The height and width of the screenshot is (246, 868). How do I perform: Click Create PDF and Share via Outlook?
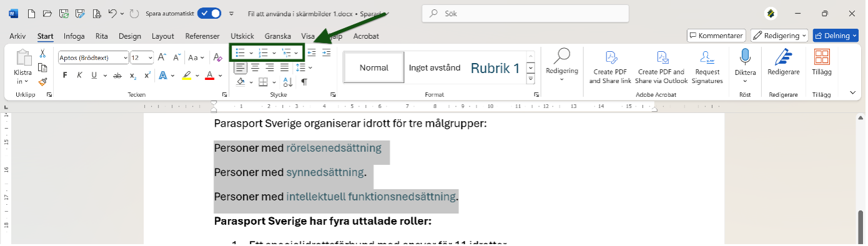pos(661,67)
